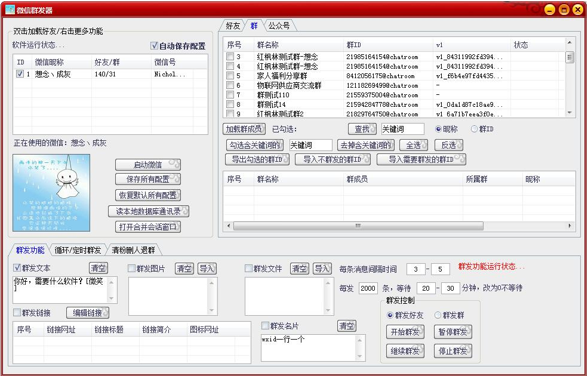588x376 pixels.
Task: Click the keyword field beside 查找
Action: (x=402, y=129)
